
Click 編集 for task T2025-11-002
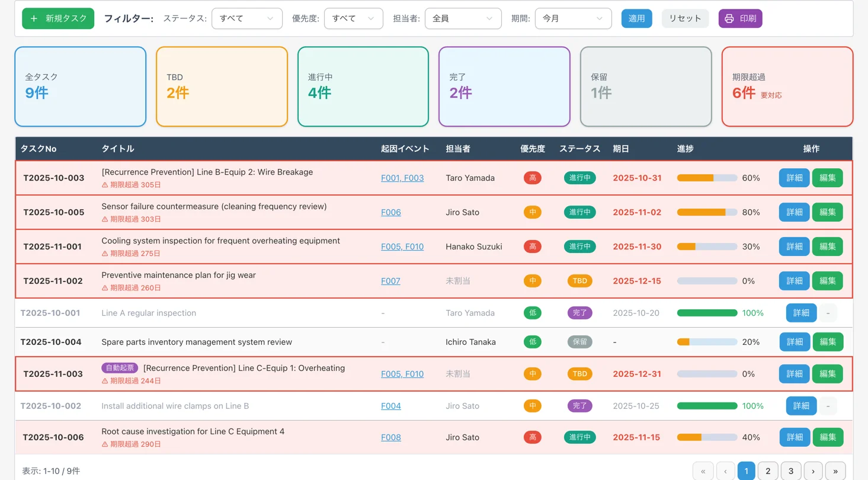click(x=827, y=281)
